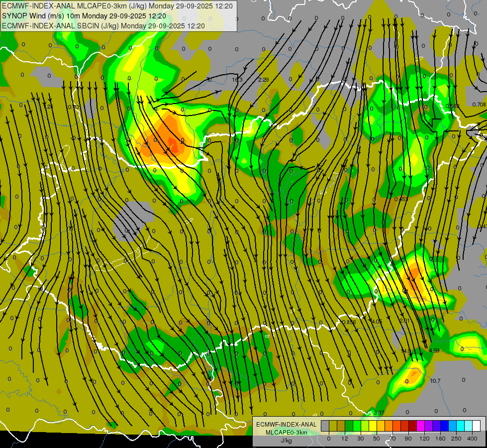The width and height of the screenshot is (487, 448).
Task: Click the J/kg unit label in legend
Action: 286,441
